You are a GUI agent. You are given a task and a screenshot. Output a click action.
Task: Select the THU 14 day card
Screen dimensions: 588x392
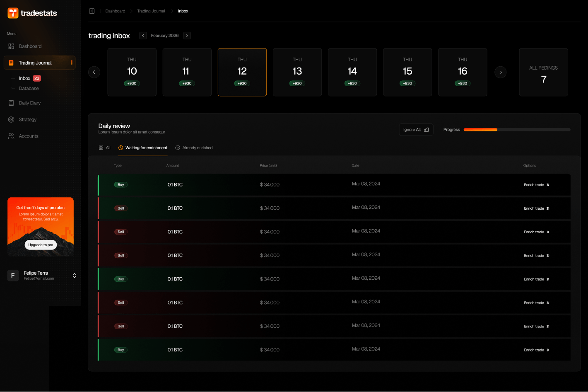point(352,72)
